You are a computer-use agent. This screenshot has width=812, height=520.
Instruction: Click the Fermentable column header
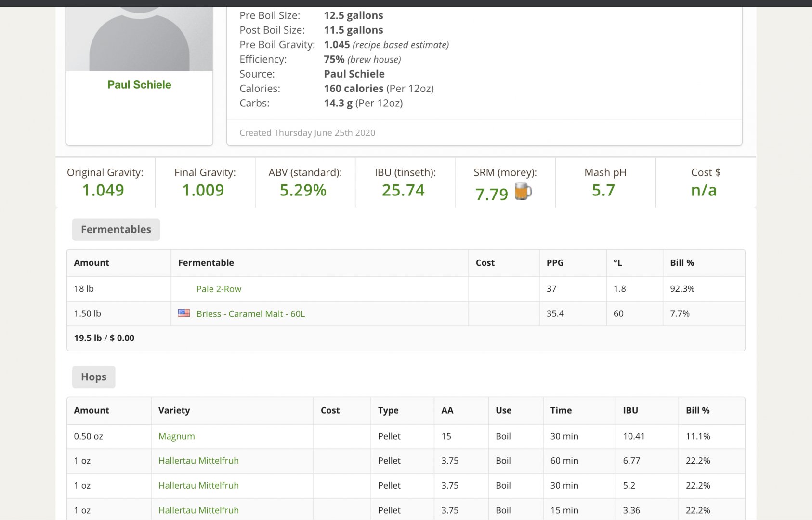206,263
